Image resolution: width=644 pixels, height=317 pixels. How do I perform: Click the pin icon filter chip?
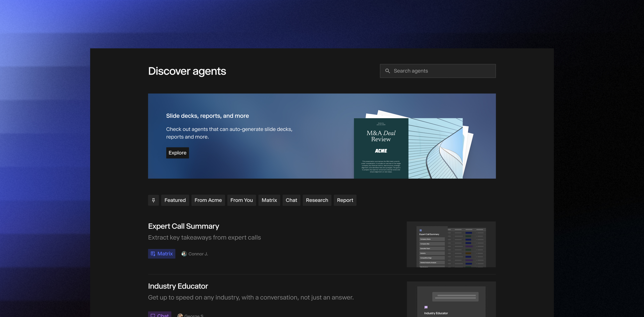click(x=153, y=200)
